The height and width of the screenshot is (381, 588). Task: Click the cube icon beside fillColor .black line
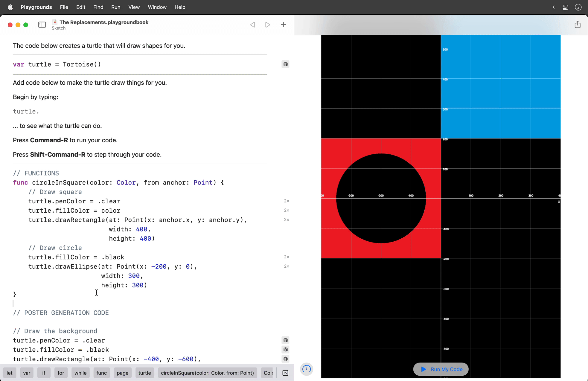tap(285, 349)
